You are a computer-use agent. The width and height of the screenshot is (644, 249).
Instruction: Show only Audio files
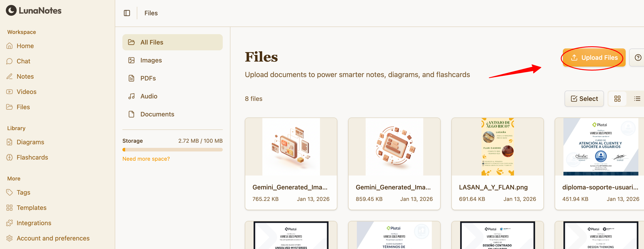click(149, 96)
